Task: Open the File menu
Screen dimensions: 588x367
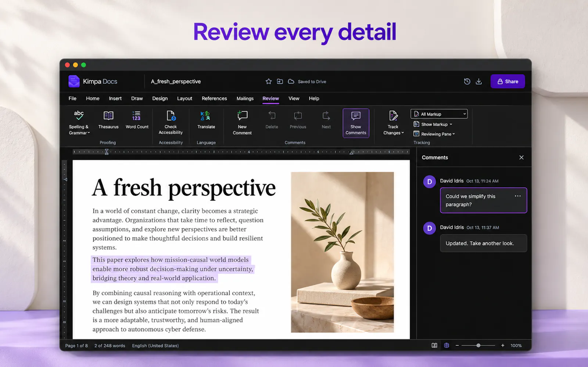Action: tap(72, 98)
